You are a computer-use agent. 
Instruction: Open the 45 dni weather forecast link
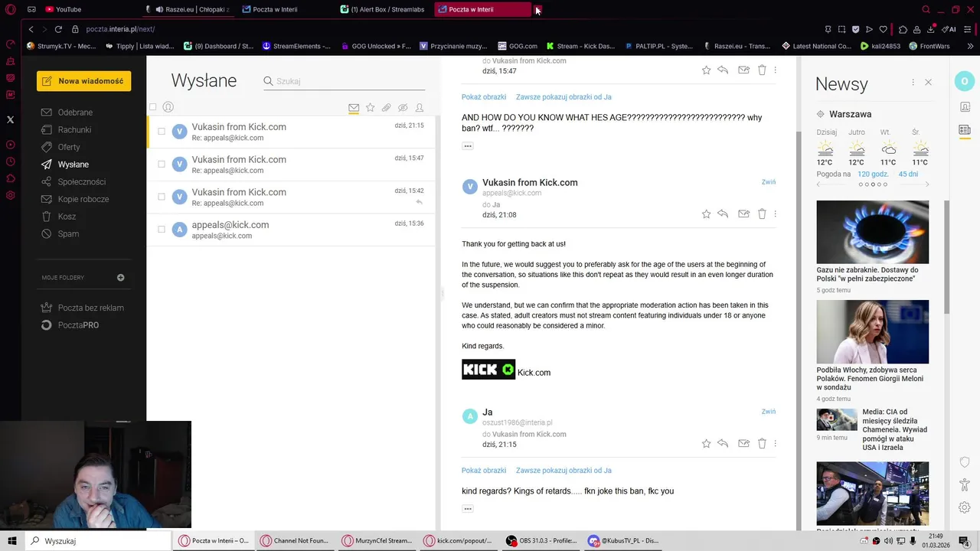(908, 174)
